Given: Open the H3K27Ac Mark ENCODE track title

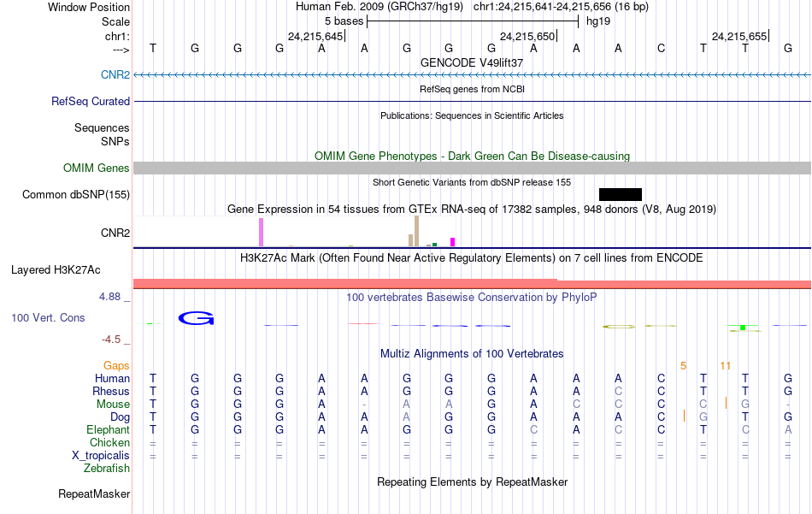Looking at the screenshot, I should point(472,258).
